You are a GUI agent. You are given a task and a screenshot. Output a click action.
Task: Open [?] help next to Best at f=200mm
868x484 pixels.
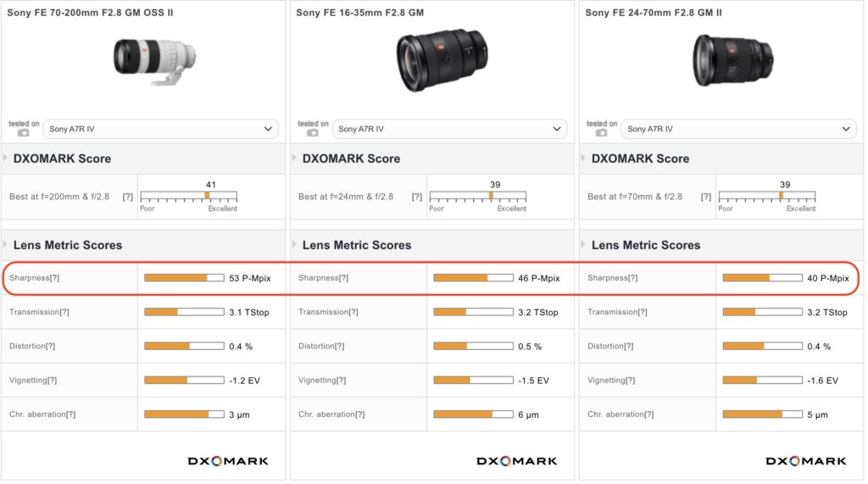point(128,197)
